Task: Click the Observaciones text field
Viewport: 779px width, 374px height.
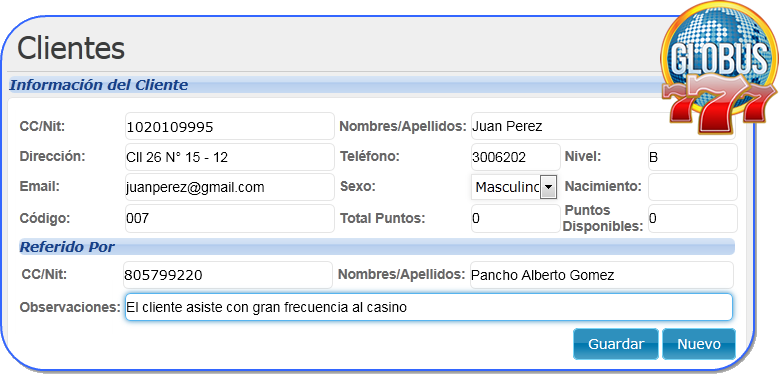Action: coord(428,307)
